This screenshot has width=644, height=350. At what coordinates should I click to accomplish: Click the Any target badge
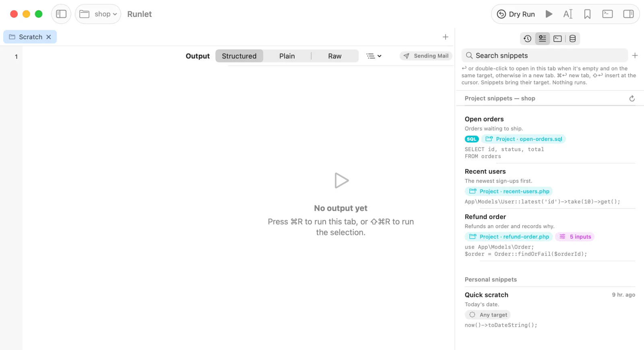(x=488, y=315)
